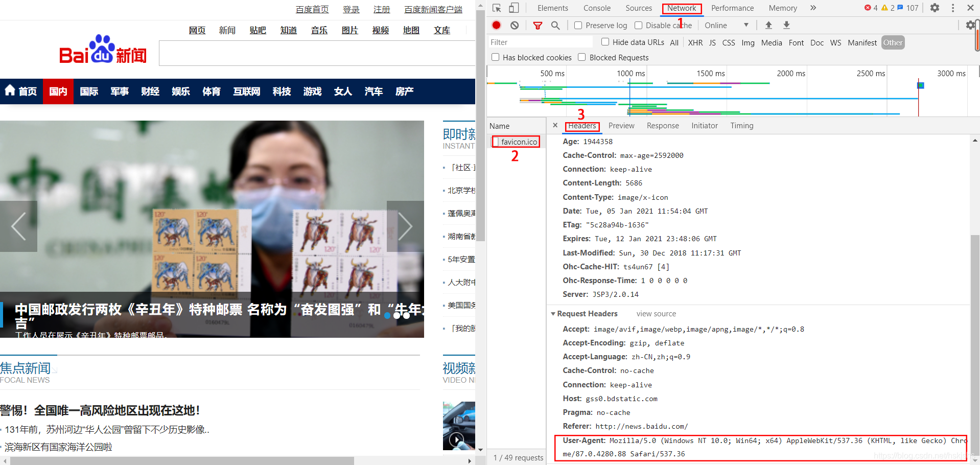Select the Network tab

(x=682, y=8)
